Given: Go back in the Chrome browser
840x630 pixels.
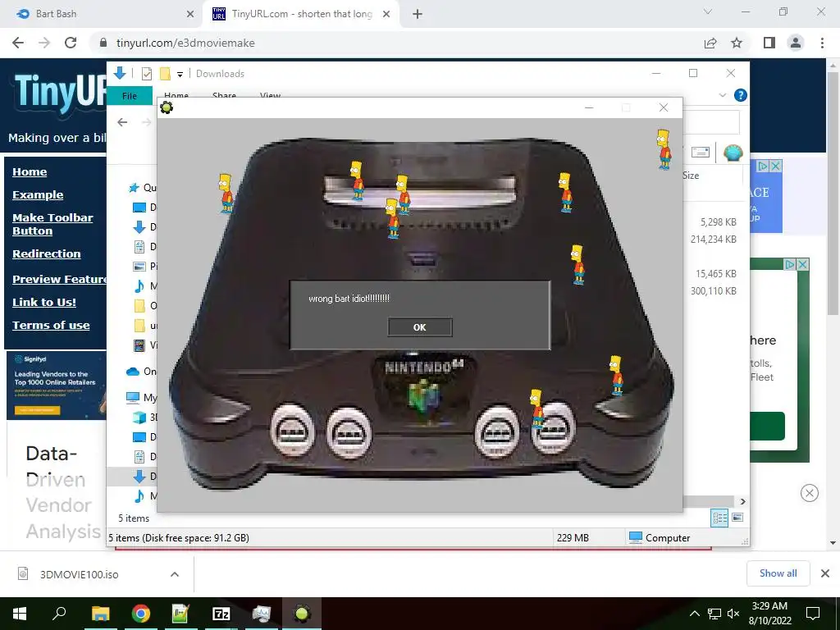Looking at the screenshot, I should [x=18, y=43].
